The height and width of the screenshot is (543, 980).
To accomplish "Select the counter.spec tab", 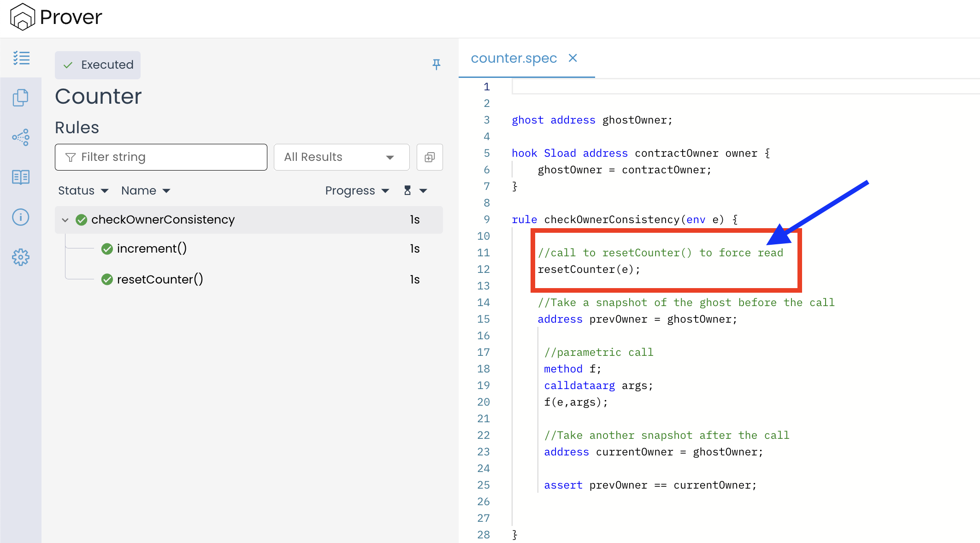I will (x=514, y=59).
